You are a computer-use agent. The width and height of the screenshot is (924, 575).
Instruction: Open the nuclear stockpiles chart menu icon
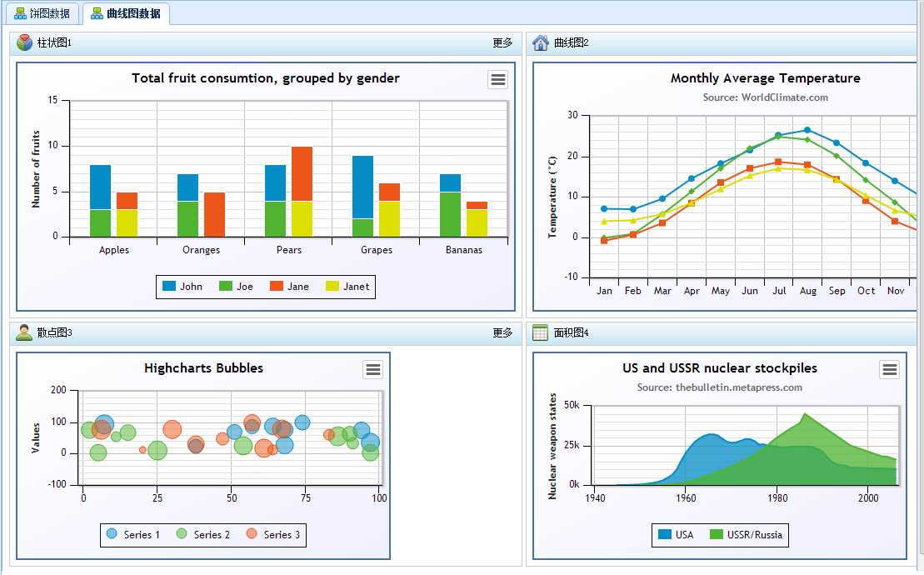point(889,369)
